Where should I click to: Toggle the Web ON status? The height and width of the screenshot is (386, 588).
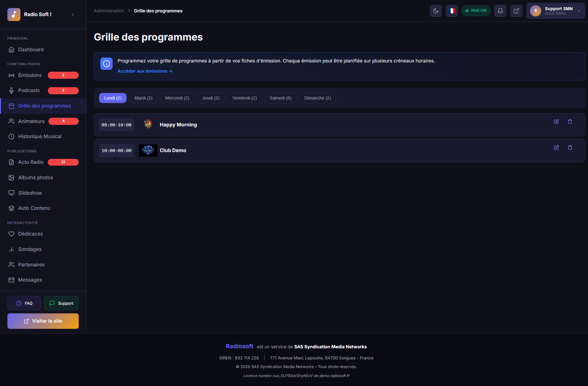(476, 10)
